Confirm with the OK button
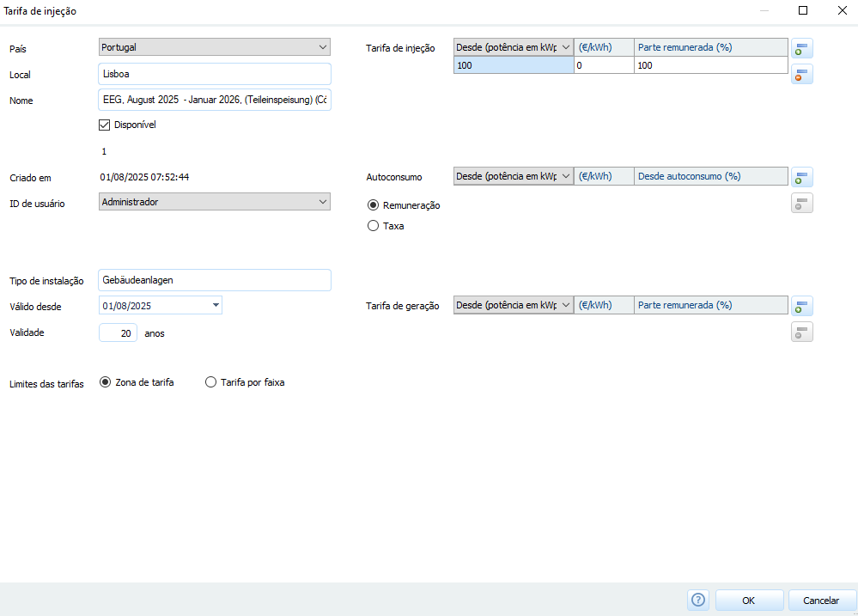The height and width of the screenshot is (616, 858). click(x=749, y=600)
